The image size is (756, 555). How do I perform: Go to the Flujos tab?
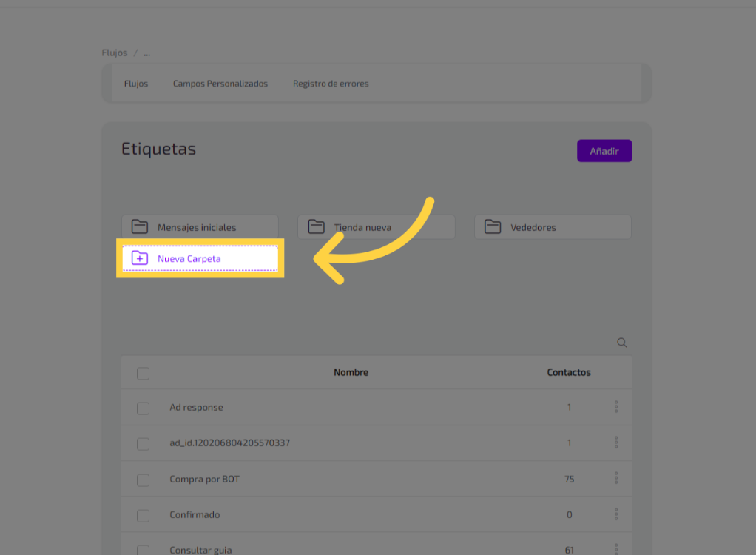136,84
